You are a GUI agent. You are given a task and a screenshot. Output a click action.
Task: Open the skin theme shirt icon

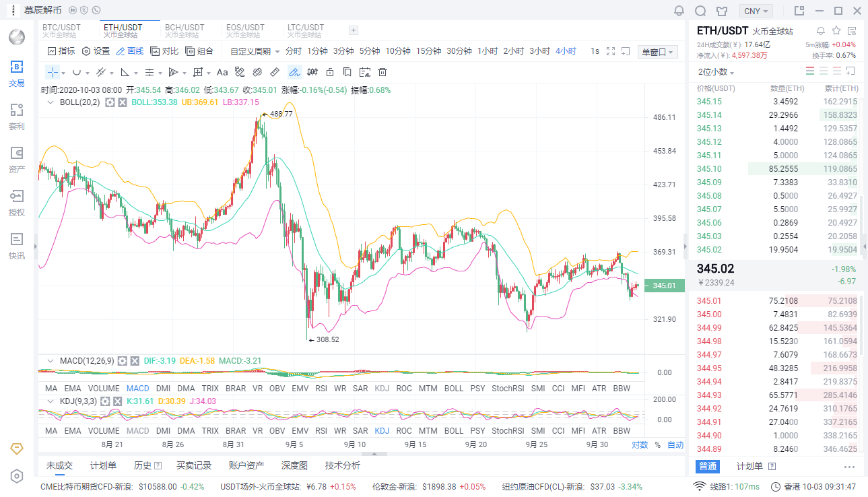(722, 11)
